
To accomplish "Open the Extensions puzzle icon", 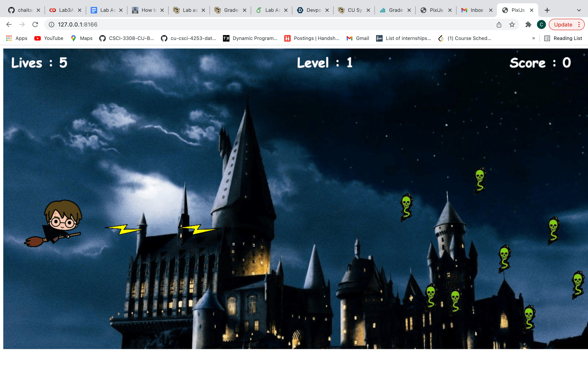I will 528,24.
